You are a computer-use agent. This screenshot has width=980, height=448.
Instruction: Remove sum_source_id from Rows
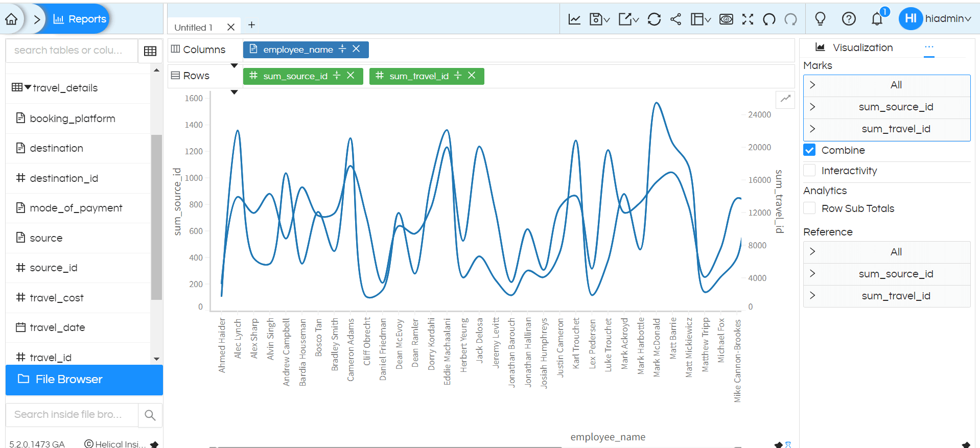click(x=351, y=76)
